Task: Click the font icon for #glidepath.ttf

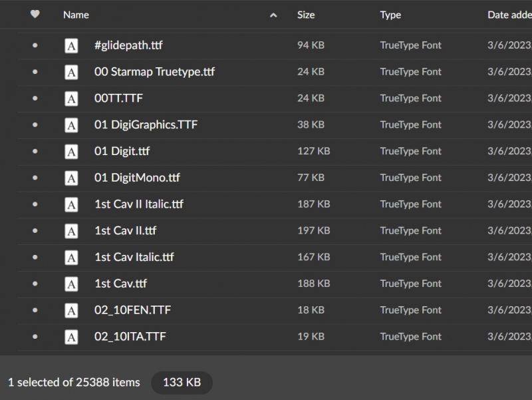Action: pos(71,46)
